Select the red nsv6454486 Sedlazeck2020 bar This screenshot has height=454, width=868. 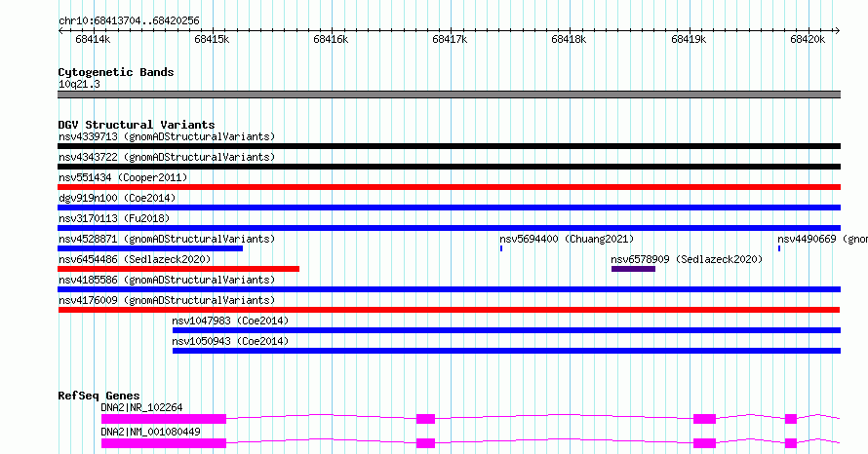[x=178, y=269]
